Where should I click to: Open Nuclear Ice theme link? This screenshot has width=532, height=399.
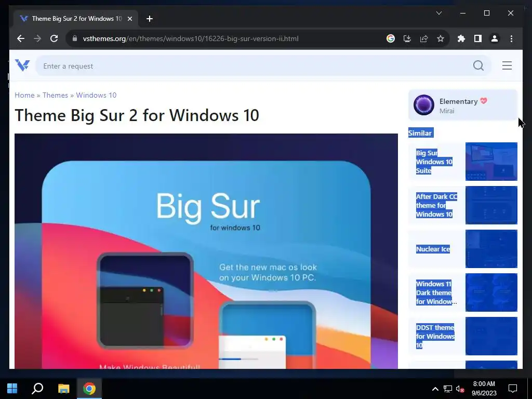433,249
